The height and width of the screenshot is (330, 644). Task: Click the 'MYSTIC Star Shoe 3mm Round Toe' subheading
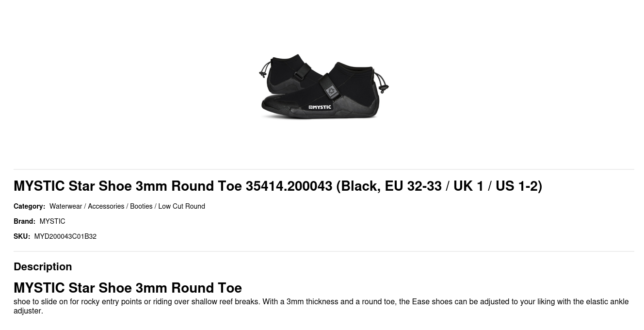tap(128, 288)
